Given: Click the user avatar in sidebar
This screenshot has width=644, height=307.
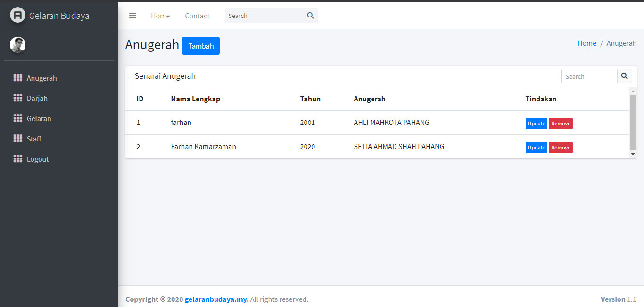Looking at the screenshot, I should pyautogui.click(x=17, y=45).
